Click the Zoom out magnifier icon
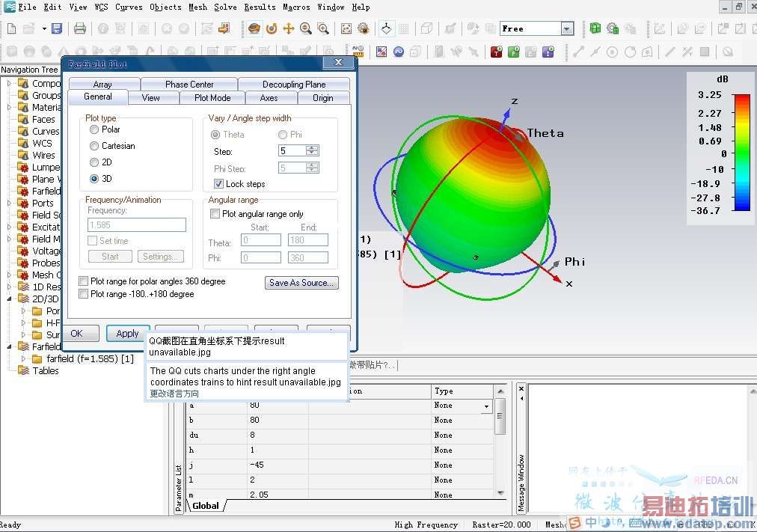 (305, 28)
